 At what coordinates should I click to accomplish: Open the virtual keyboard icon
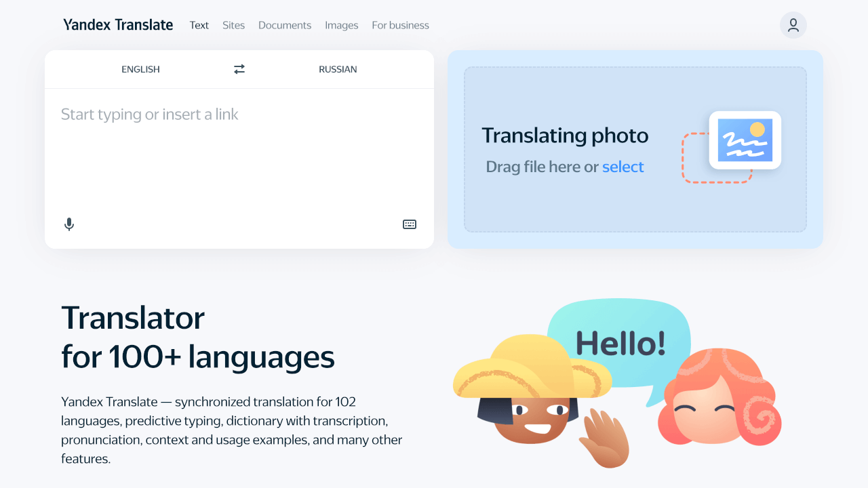(410, 224)
